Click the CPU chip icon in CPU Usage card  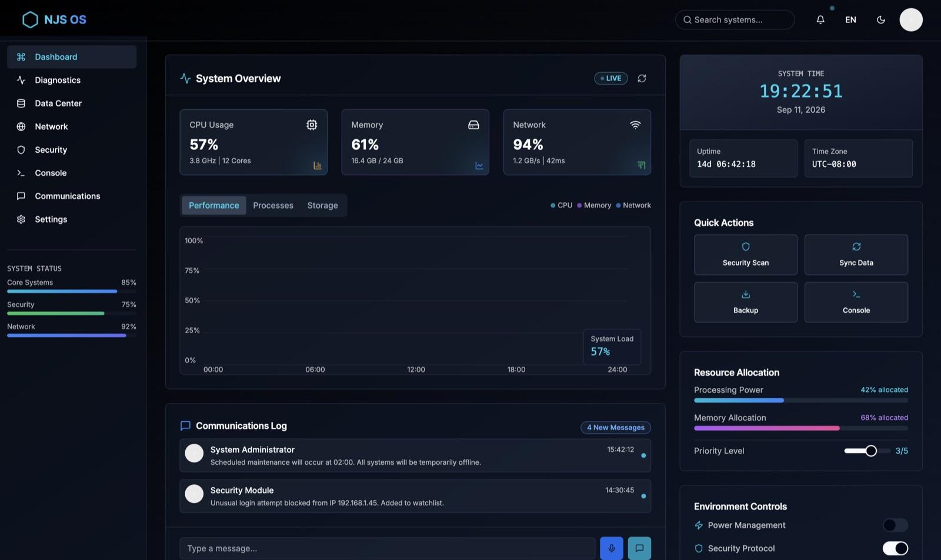[312, 125]
